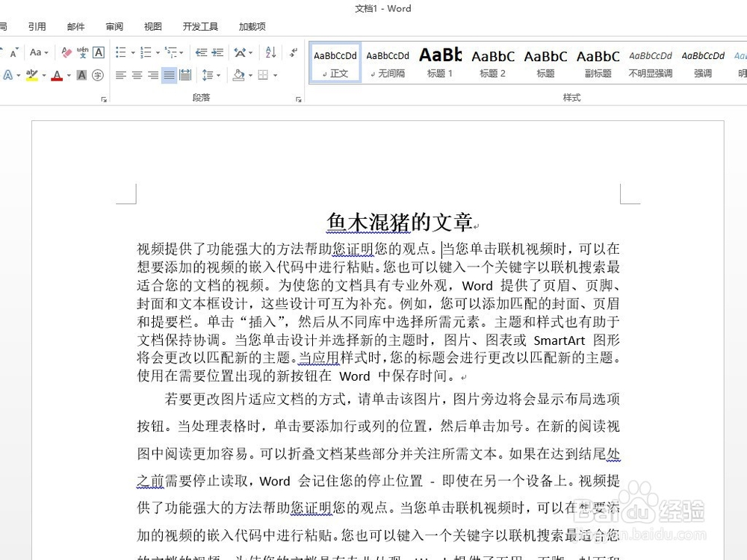Expand the shading color dropdown arrow
The image size is (747, 560).
tap(250, 75)
